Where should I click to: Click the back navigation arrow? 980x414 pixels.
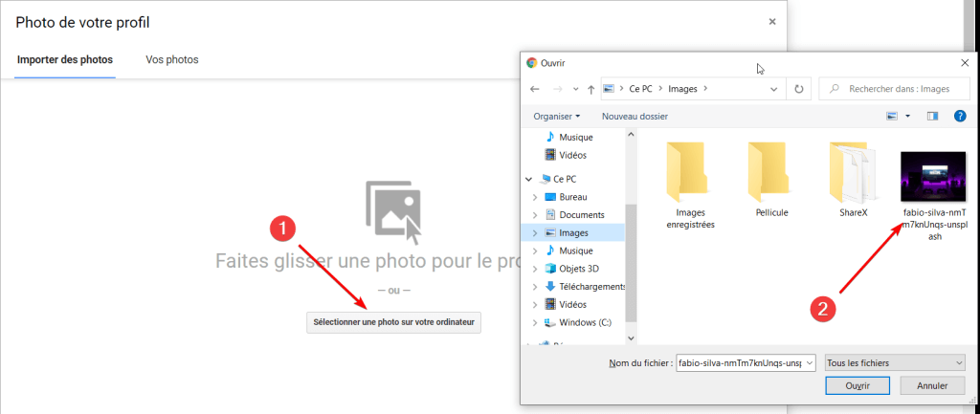(533, 89)
